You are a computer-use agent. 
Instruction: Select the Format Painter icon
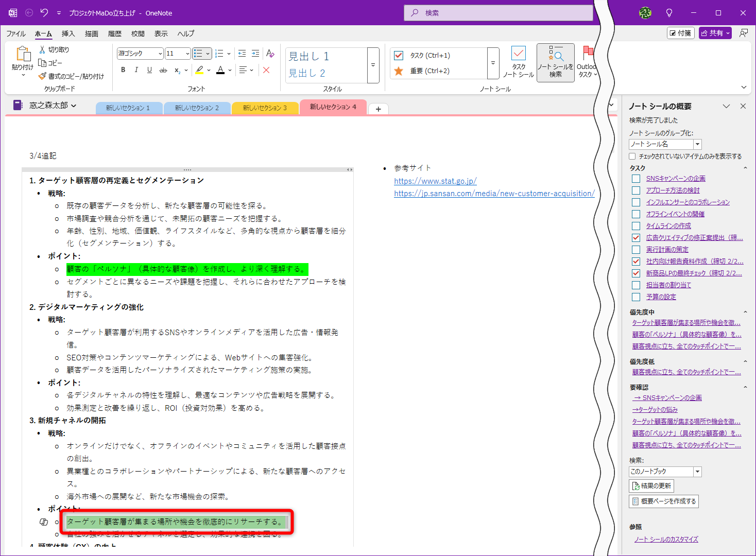43,76
